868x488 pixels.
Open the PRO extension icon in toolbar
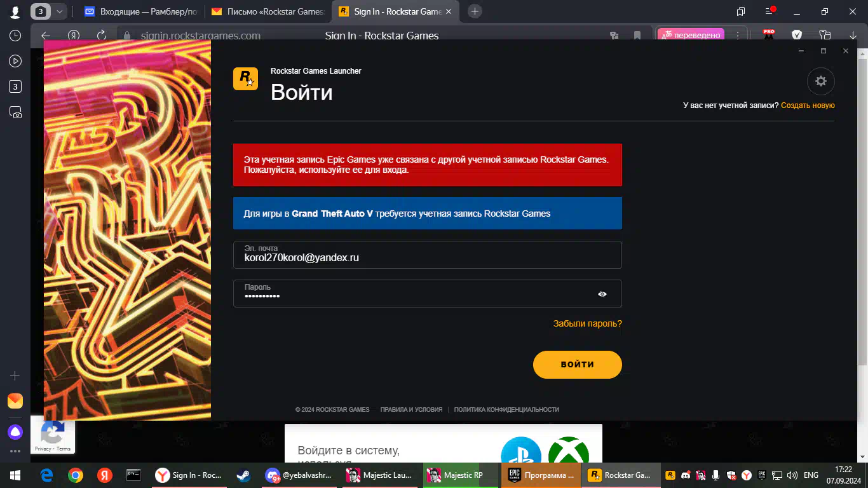(769, 35)
